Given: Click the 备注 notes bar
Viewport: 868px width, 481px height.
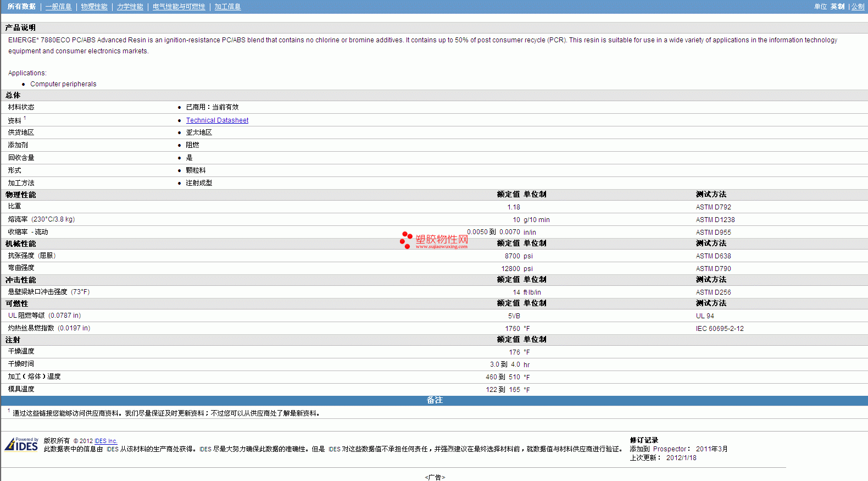Looking at the screenshot, I should 434,400.
